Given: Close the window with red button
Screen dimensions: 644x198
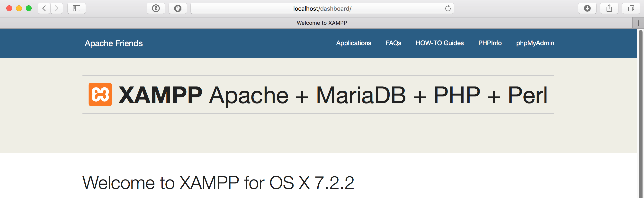Looking at the screenshot, I should tap(9, 9).
